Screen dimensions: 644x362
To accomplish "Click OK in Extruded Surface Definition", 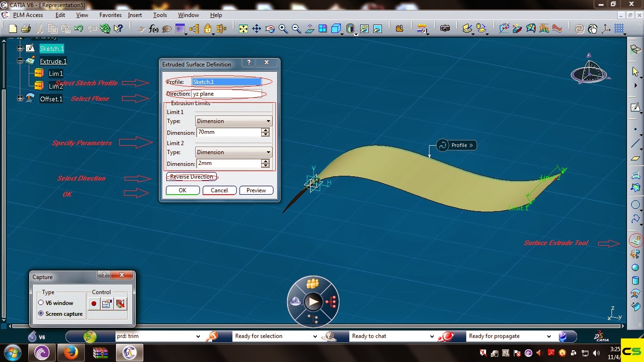I will [182, 190].
